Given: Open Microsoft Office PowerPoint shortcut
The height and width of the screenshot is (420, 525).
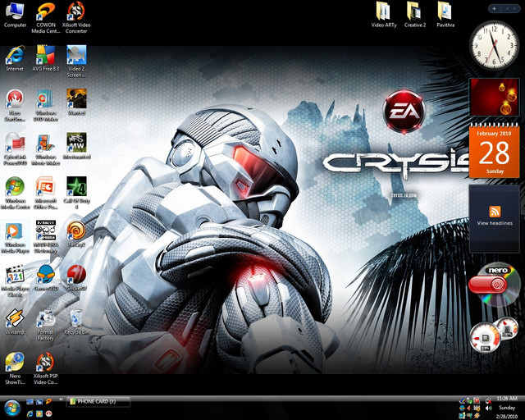Looking at the screenshot, I should (x=46, y=194).
